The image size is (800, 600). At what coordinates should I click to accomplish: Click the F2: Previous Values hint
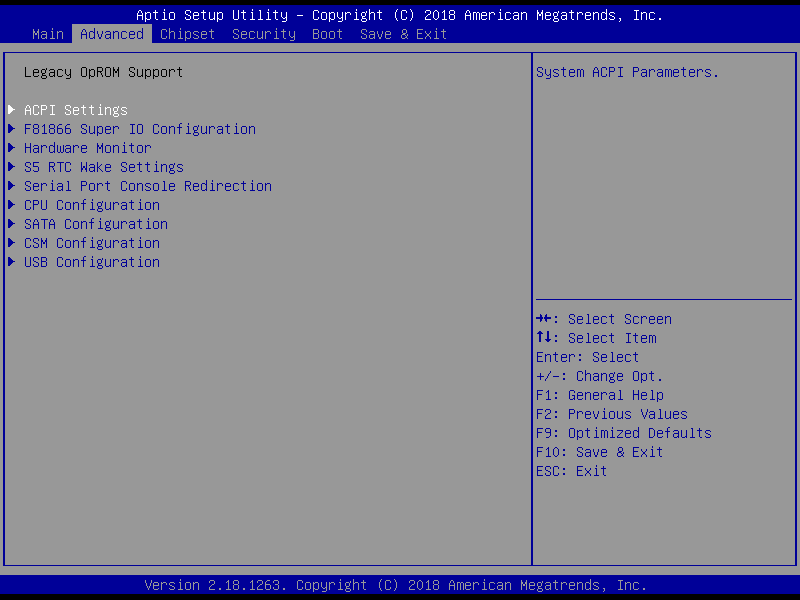[612, 414]
